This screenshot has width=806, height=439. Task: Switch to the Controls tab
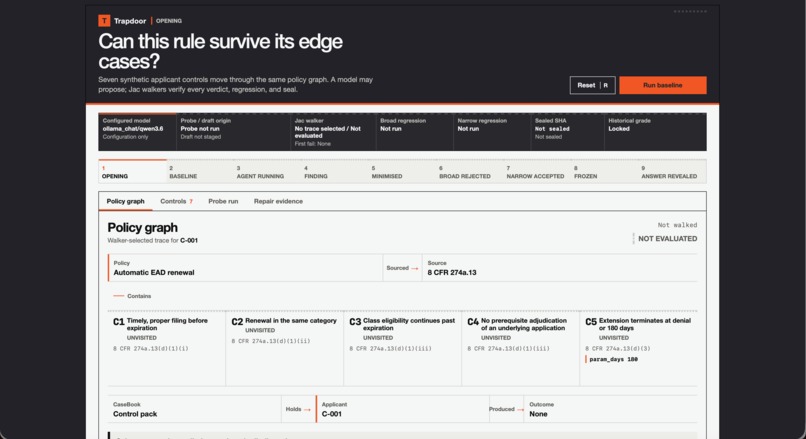point(176,202)
